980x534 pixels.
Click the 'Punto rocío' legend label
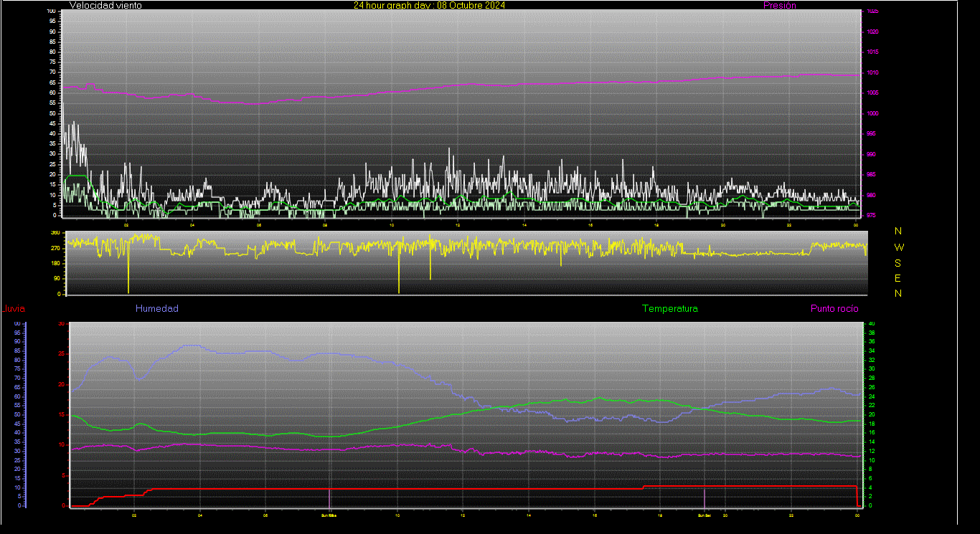pos(834,308)
